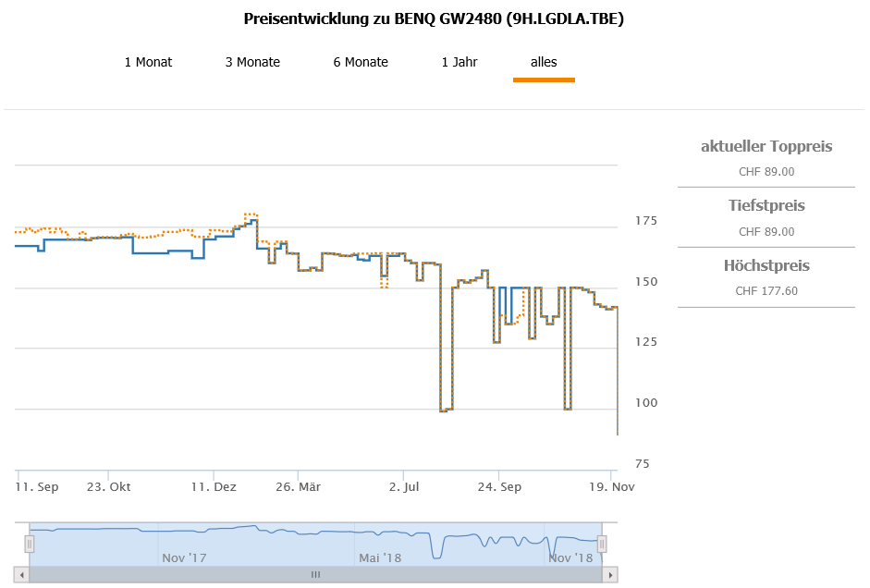Click the right navigator range handle
Image resolution: width=870 pixels, height=588 pixels.
(602, 545)
